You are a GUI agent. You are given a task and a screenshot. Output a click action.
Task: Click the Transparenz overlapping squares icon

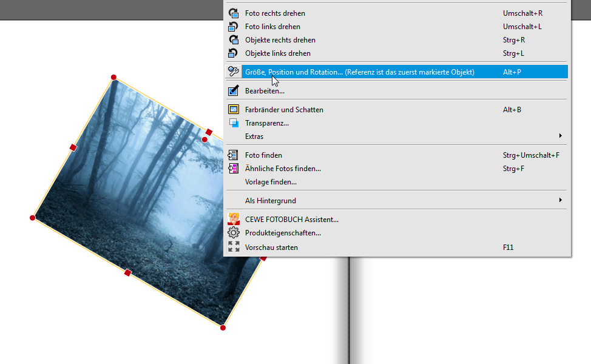[x=234, y=123]
